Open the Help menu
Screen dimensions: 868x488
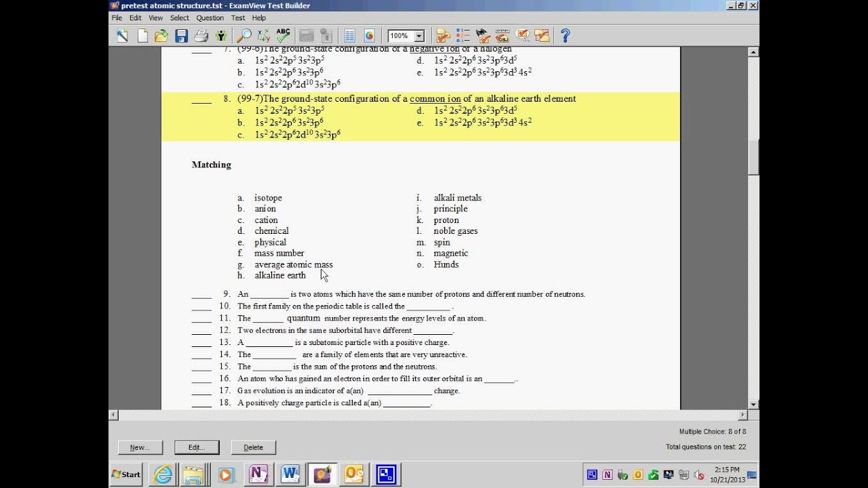pos(259,18)
